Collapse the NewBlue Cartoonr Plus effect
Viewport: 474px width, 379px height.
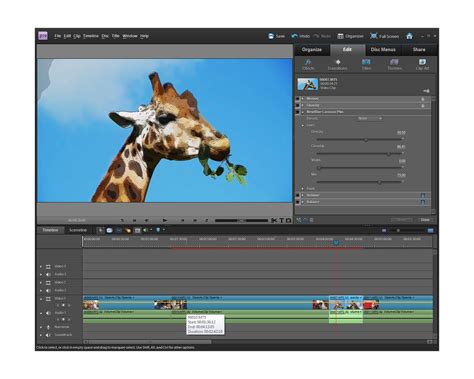[303, 112]
